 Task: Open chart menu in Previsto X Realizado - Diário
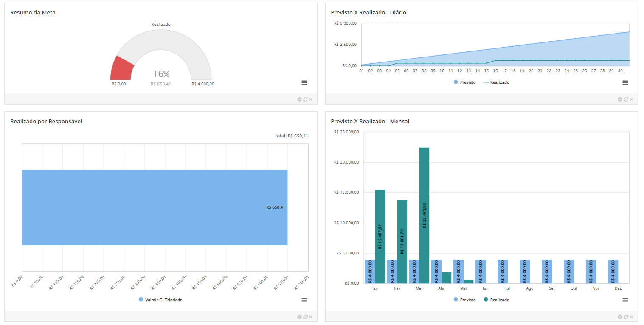click(x=625, y=83)
